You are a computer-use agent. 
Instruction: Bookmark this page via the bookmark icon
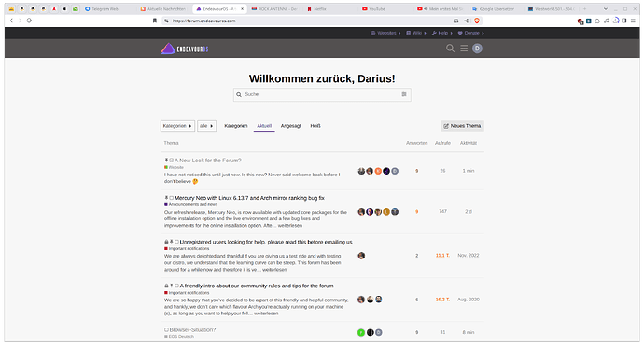click(x=155, y=21)
